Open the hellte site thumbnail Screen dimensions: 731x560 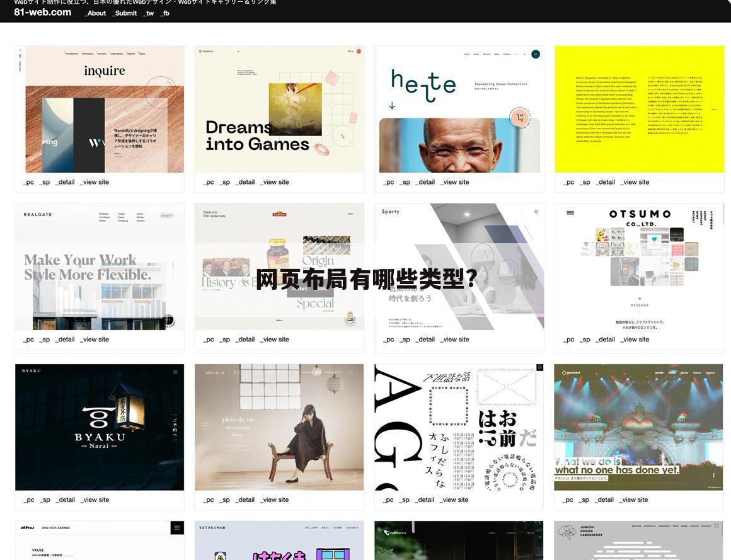pyautogui.click(x=459, y=110)
